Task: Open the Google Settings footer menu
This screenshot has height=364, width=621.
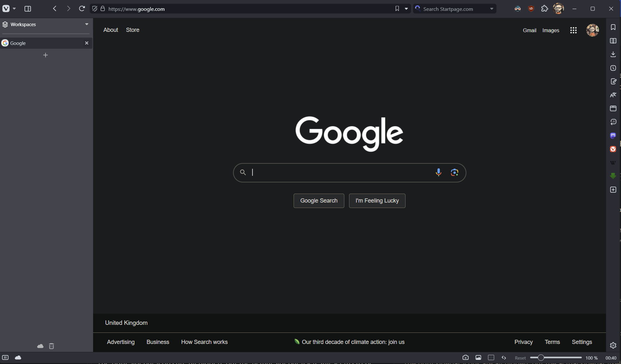Action: tap(582, 342)
